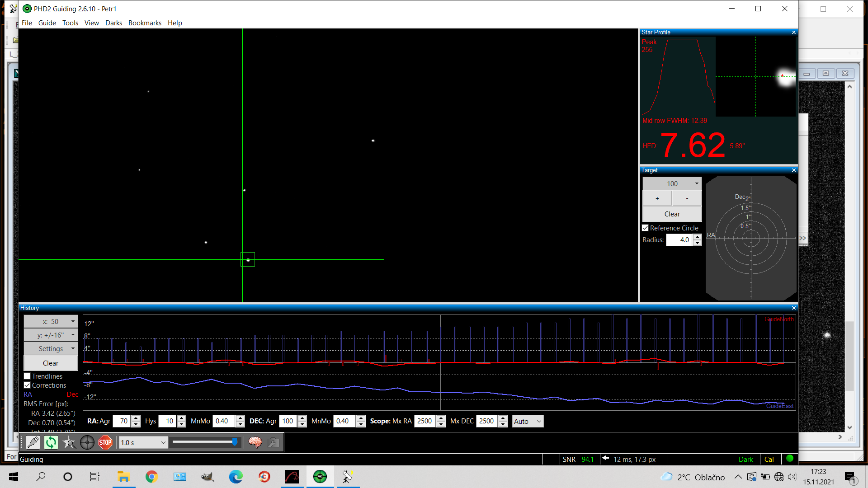Zoom out Target with - button

[x=687, y=199]
